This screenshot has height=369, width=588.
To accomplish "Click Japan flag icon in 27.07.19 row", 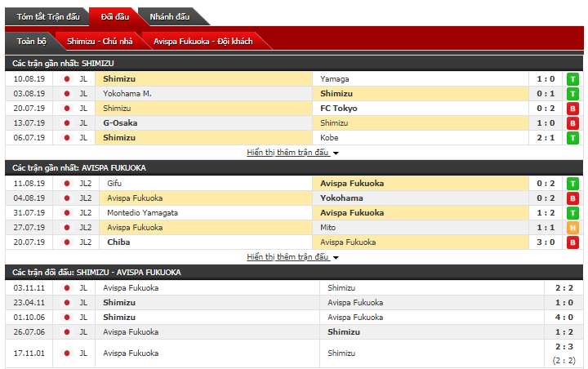I will tap(67, 227).
